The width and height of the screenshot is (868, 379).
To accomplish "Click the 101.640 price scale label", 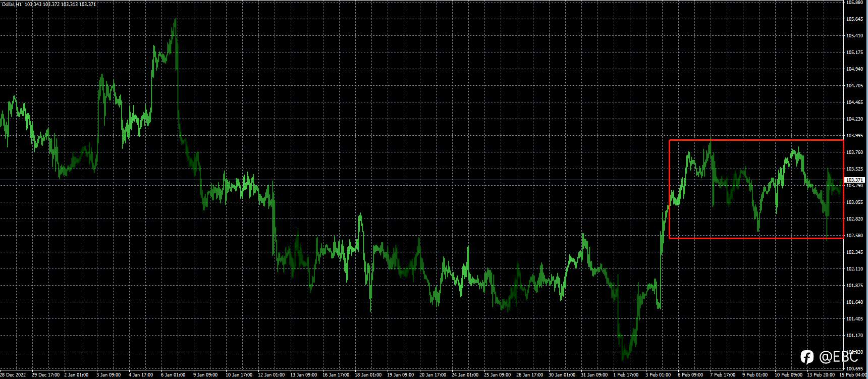I will tap(854, 302).
